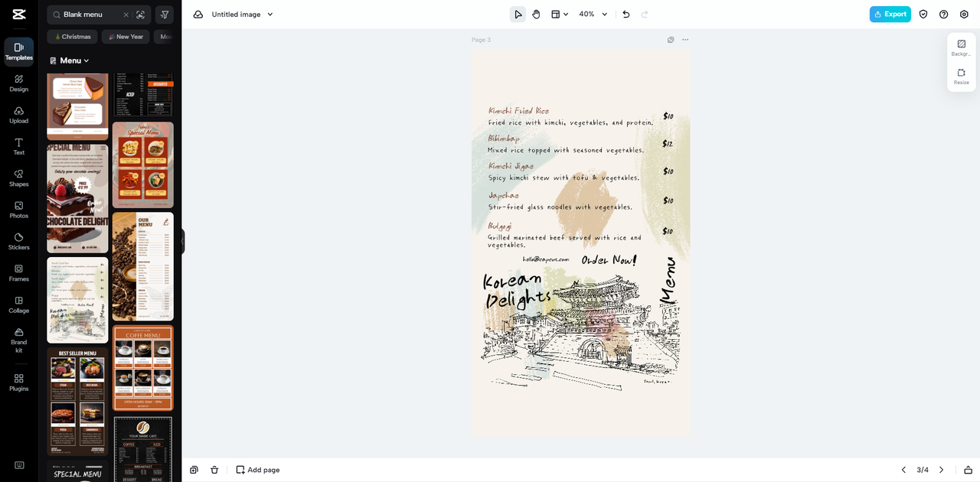Go to the next page
980x482 pixels.
point(942,470)
